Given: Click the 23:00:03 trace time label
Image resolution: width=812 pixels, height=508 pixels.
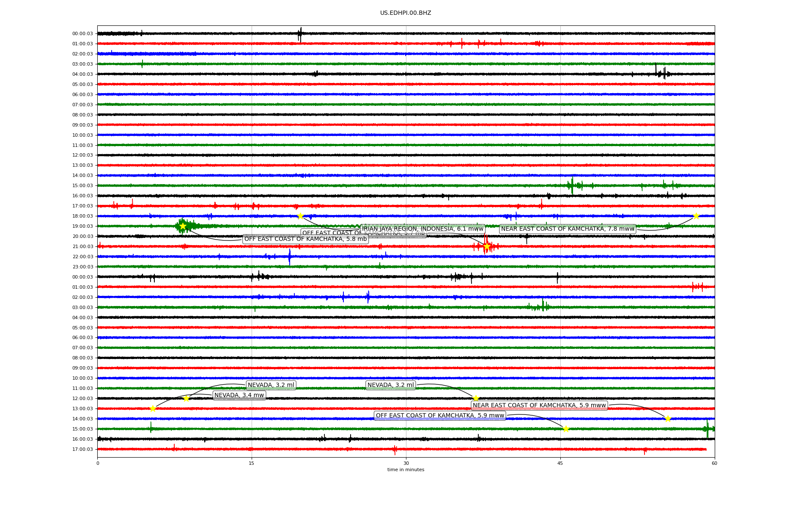Looking at the screenshot, I should (x=82, y=267).
